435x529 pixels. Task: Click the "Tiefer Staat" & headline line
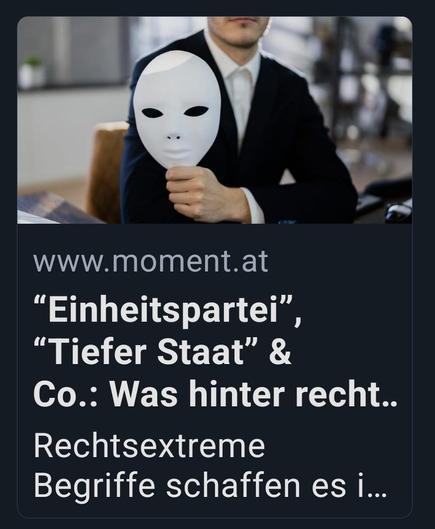tap(162, 352)
